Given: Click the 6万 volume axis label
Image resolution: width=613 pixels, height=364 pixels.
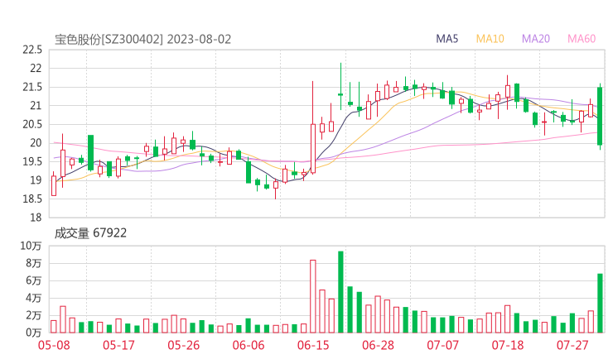Looking at the screenshot, I should [x=34, y=280].
